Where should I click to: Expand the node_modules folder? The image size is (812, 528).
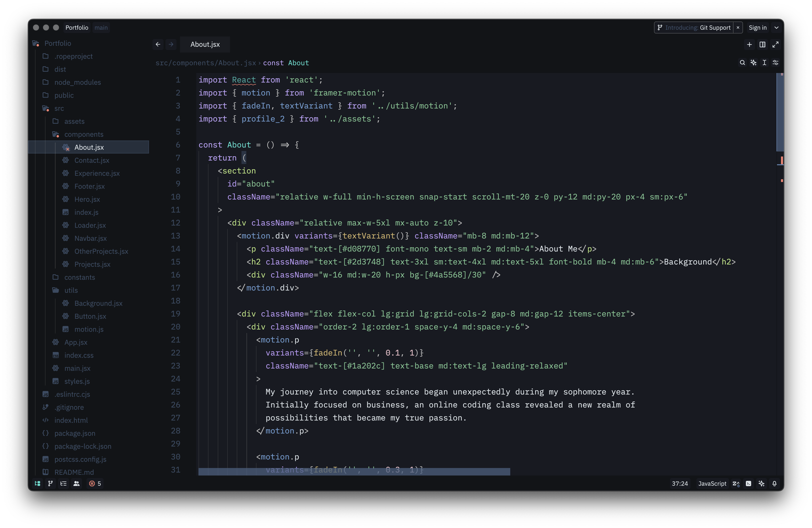pos(89,82)
